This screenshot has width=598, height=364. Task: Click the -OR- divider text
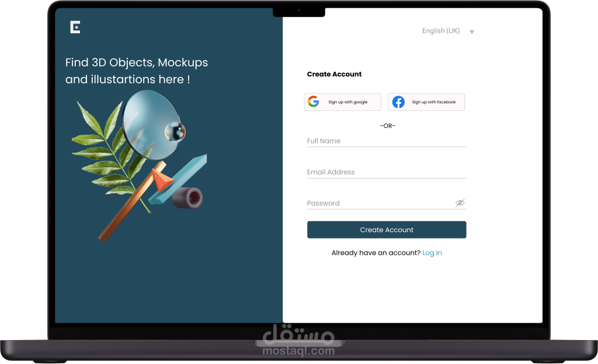[x=388, y=125]
